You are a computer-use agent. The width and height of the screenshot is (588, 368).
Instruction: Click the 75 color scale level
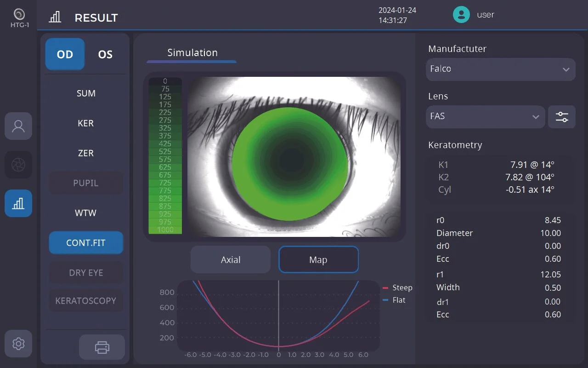point(165,89)
